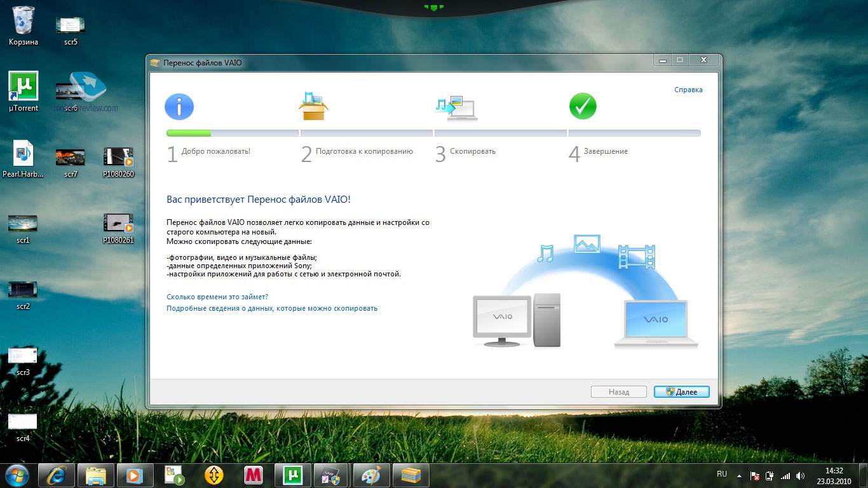Click step 1 'Добро пожаловать!' progress bar
The height and width of the screenshot is (488, 868).
[233, 133]
